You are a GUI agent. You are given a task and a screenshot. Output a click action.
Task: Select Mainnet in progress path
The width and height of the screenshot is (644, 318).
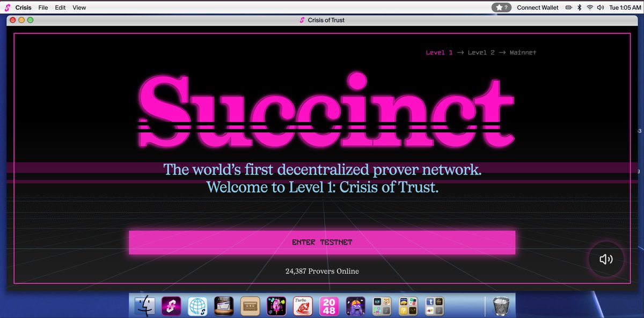(x=523, y=53)
